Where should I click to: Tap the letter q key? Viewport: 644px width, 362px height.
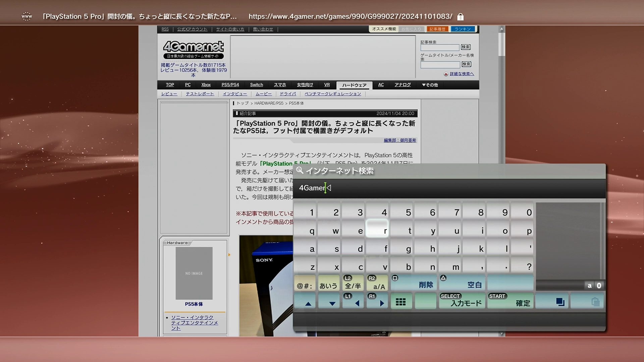(x=306, y=229)
